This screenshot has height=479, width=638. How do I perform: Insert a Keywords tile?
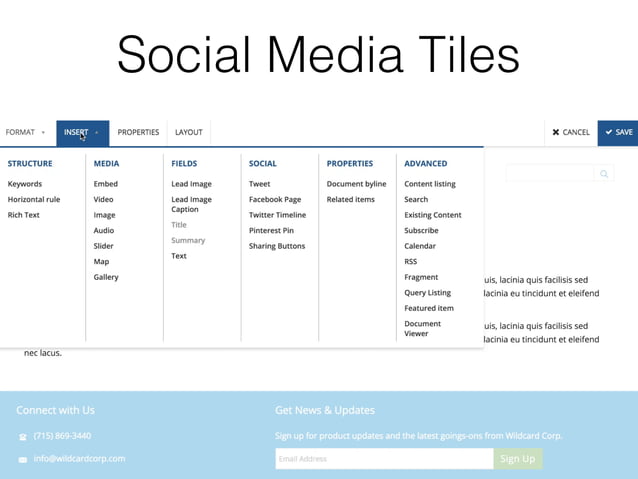click(25, 184)
